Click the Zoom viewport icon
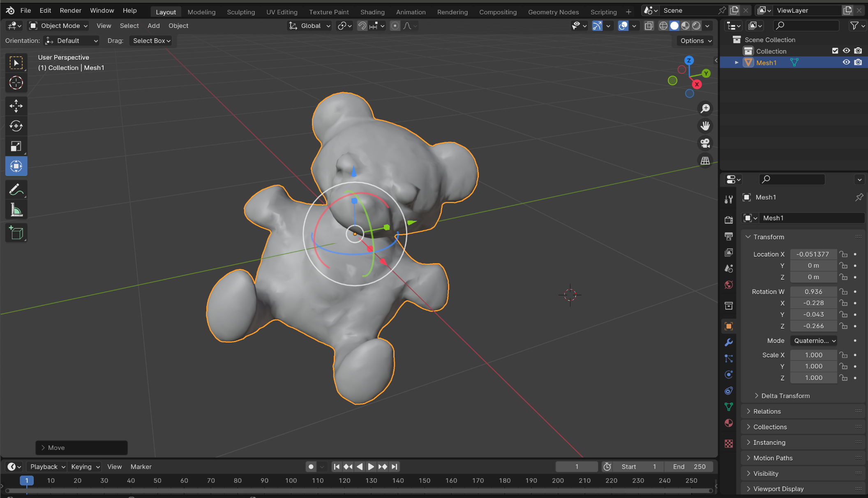Viewport: 868px width, 498px height. 705,109
